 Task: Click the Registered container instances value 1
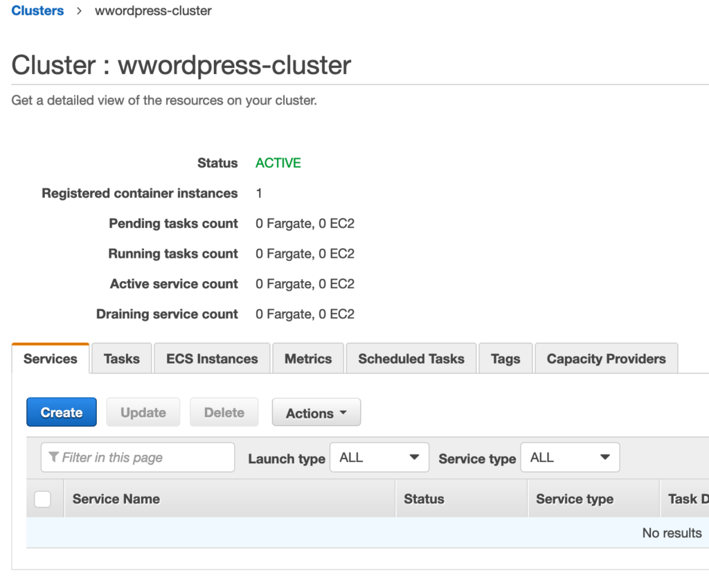(x=259, y=193)
